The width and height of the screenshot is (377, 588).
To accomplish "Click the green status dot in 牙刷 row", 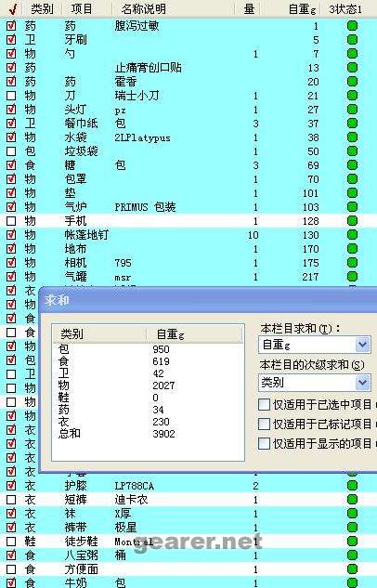I will (x=352, y=39).
